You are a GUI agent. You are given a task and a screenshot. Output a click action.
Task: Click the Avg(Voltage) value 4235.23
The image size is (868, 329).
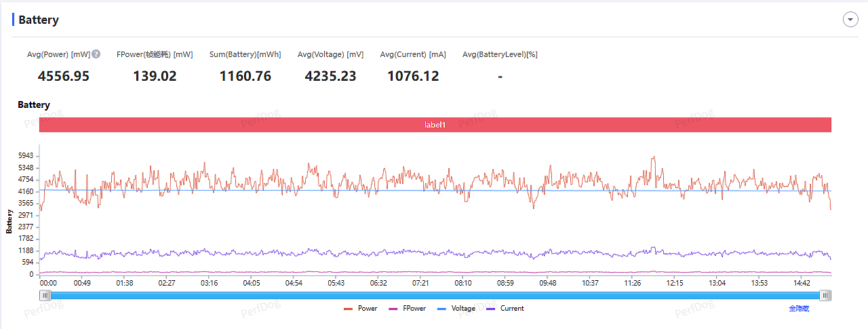330,76
